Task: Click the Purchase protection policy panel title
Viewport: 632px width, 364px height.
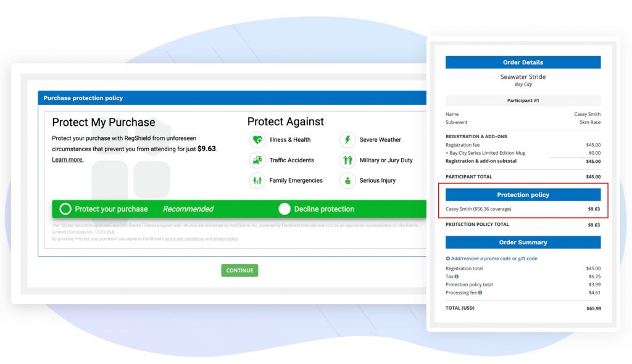Action: [x=83, y=98]
